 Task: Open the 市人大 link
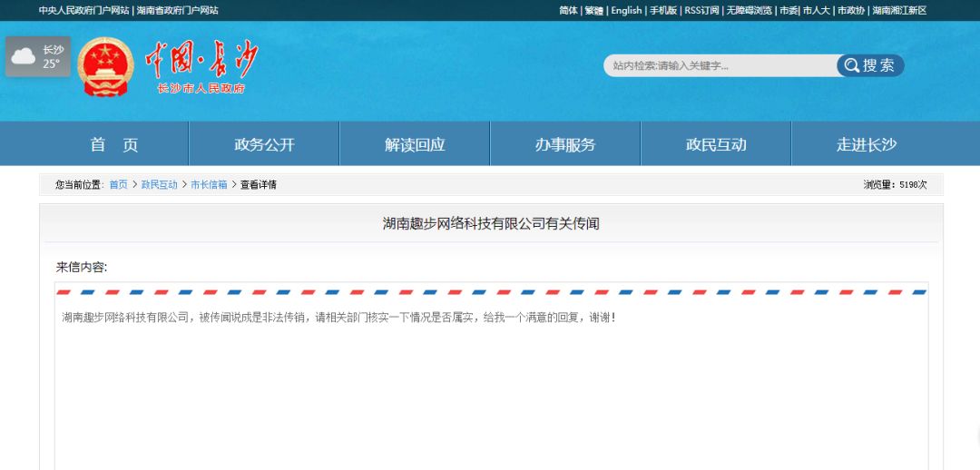click(x=817, y=10)
